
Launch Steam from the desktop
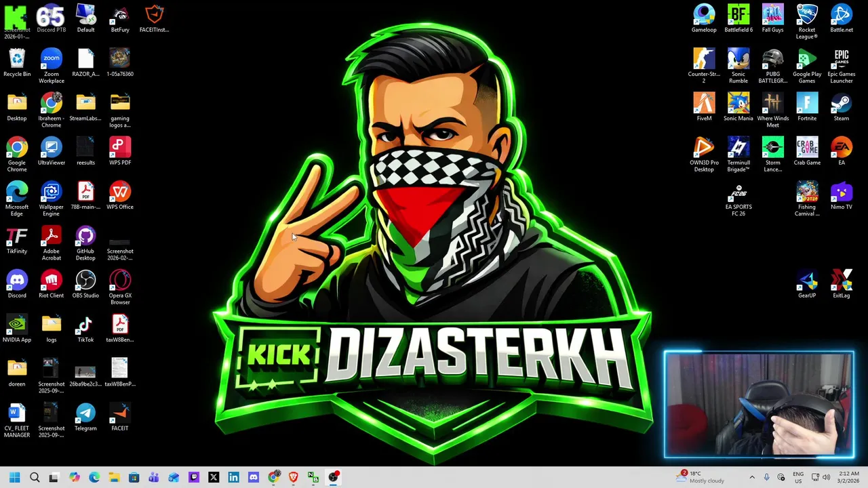pyautogui.click(x=842, y=106)
